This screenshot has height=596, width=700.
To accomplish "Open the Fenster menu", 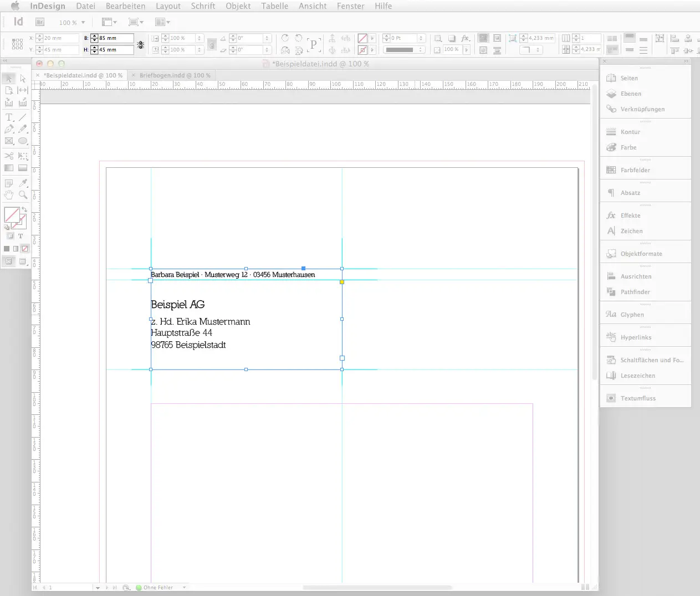I will tap(350, 6).
